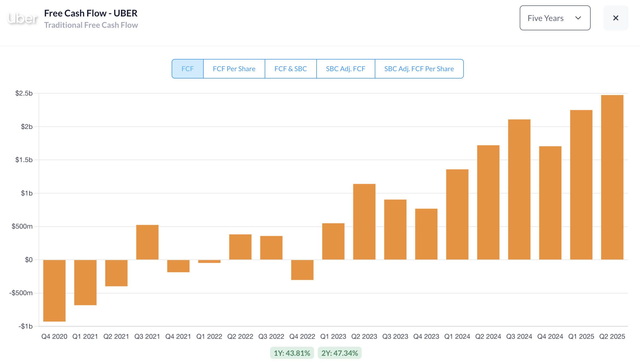640x364 pixels.
Task: Switch to FCF Per Share tab
Action: pos(234,69)
